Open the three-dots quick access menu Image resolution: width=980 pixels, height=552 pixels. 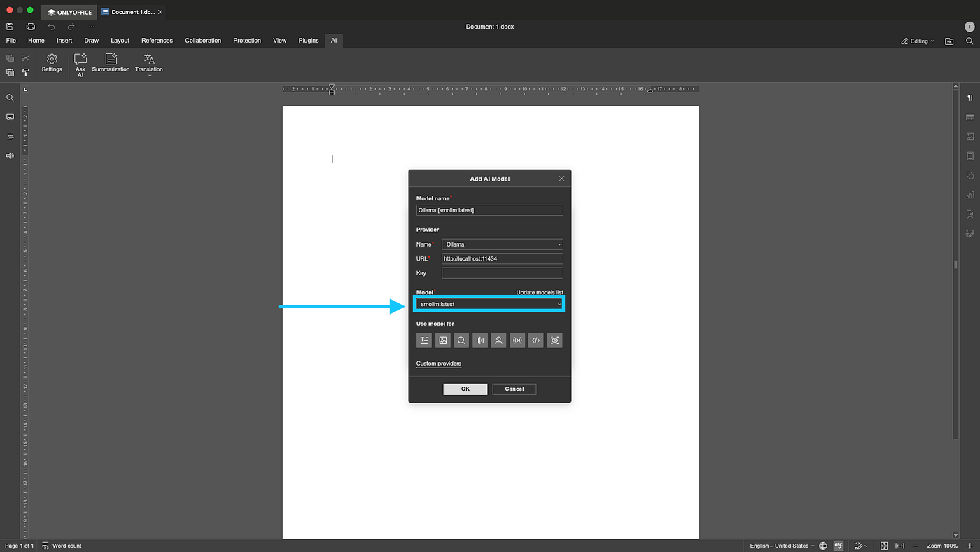coord(92,27)
